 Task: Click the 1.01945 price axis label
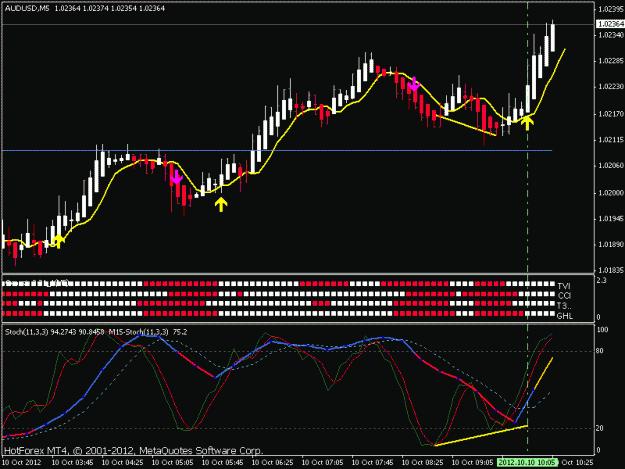click(x=611, y=219)
